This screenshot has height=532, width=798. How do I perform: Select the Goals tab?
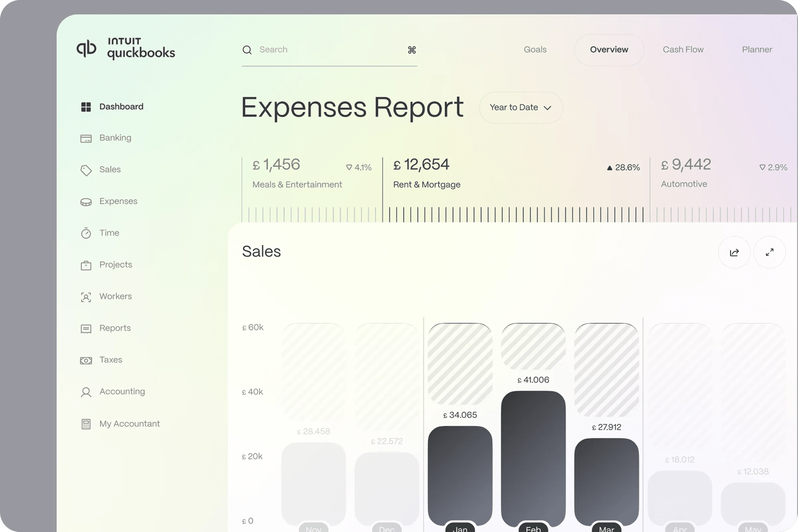535,50
